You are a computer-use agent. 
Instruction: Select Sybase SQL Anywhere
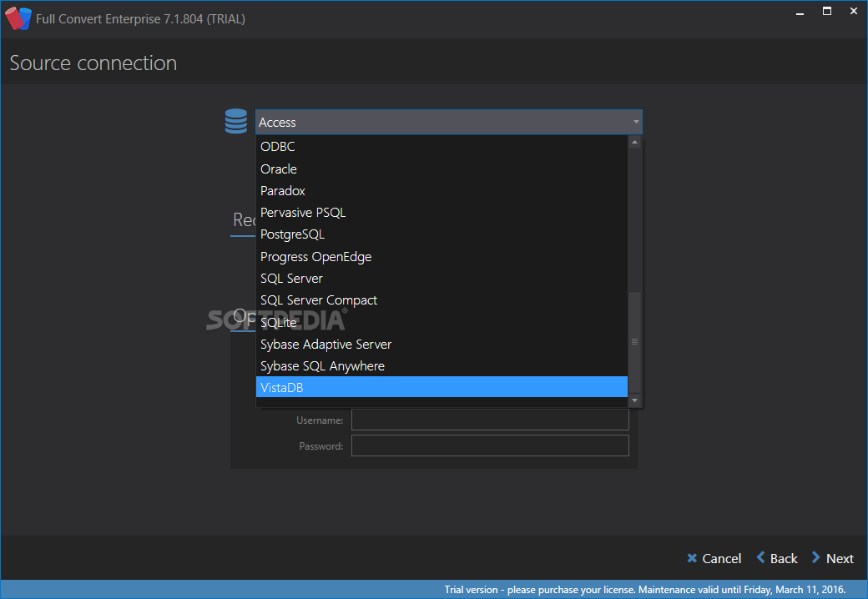(442, 366)
